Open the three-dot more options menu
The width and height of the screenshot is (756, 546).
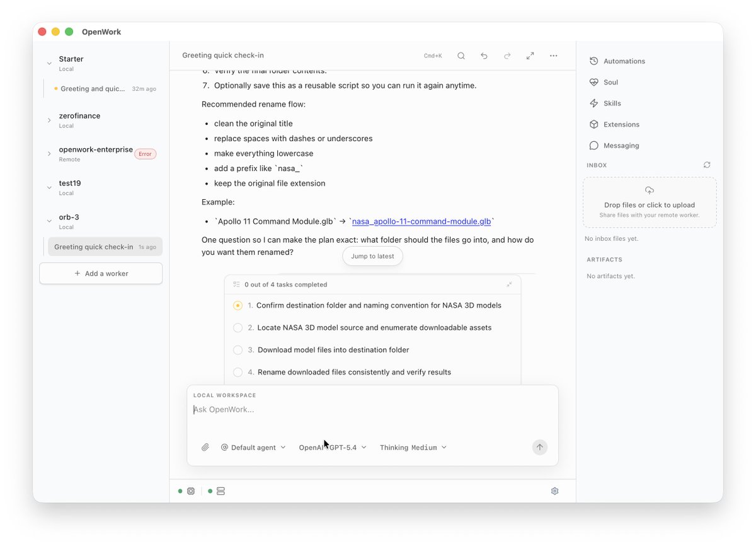[x=553, y=55]
